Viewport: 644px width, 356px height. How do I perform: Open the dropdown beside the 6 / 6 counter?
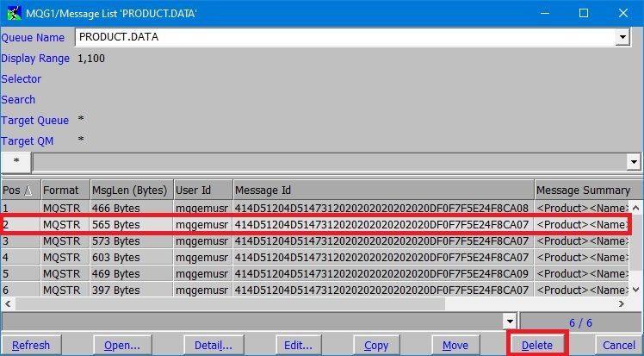click(x=510, y=322)
